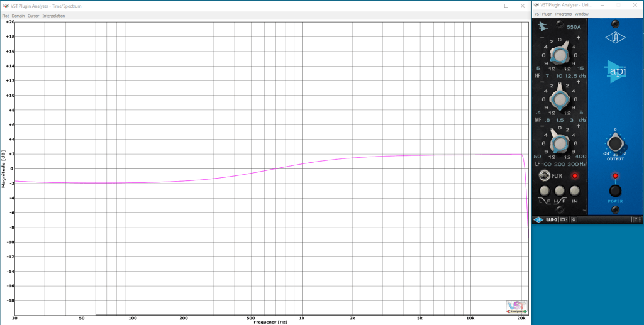Click the blue API logo

tap(615, 71)
